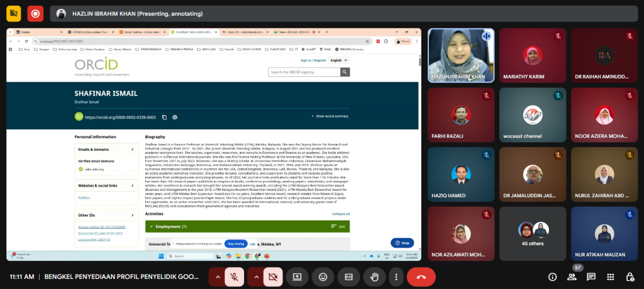Screen dimensions: 644x289
Task: Toggle closed captions button
Action: tap(348, 276)
